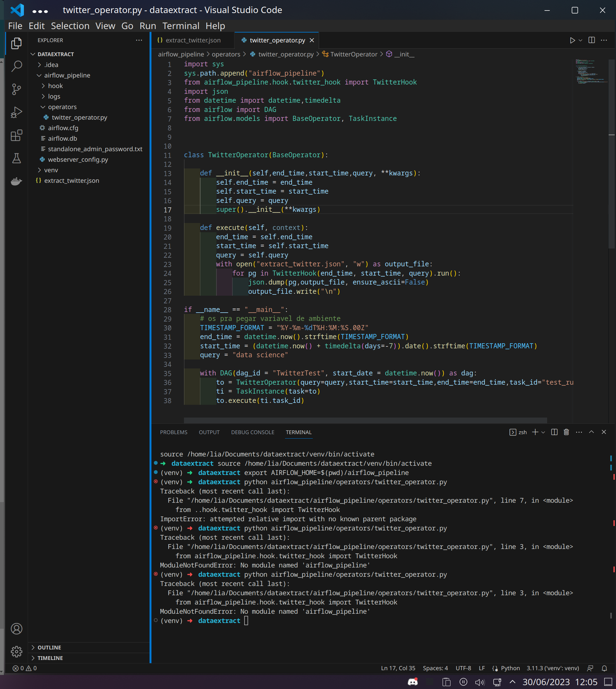The image size is (616, 689).
Task: Open the Testing flask icon
Action: coord(16,159)
